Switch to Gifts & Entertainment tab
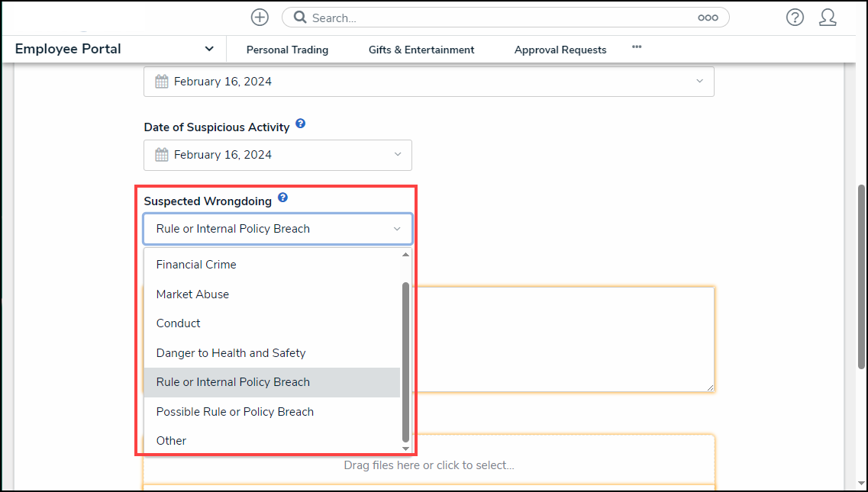The width and height of the screenshot is (868, 492). (421, 50)
